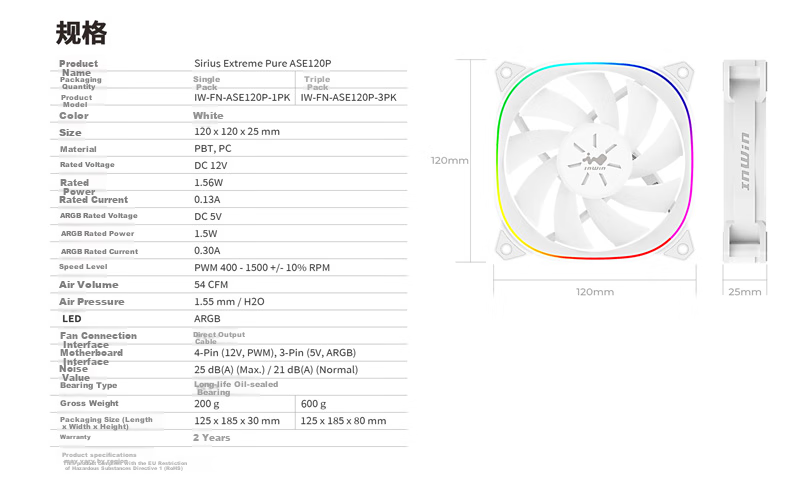Select motherboard interface 4-Pin, 3-Pin value
This screenshot has height=487, width=790.
275,353
